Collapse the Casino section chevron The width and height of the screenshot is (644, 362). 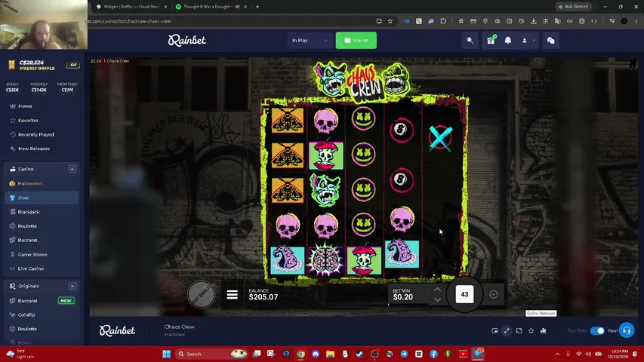[72, 169]
